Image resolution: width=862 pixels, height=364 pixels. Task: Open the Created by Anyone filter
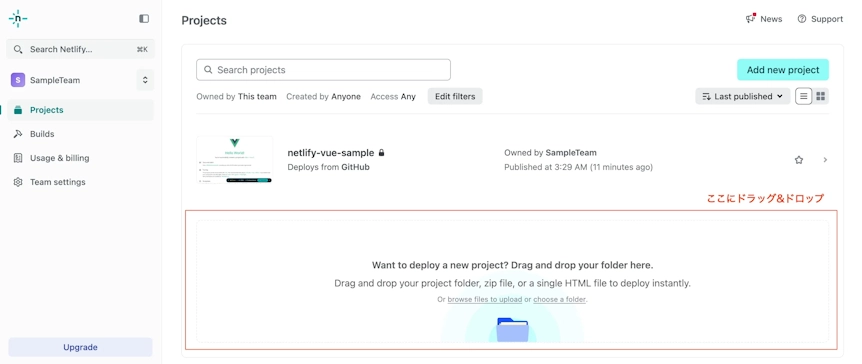click(x=323, y=96)
